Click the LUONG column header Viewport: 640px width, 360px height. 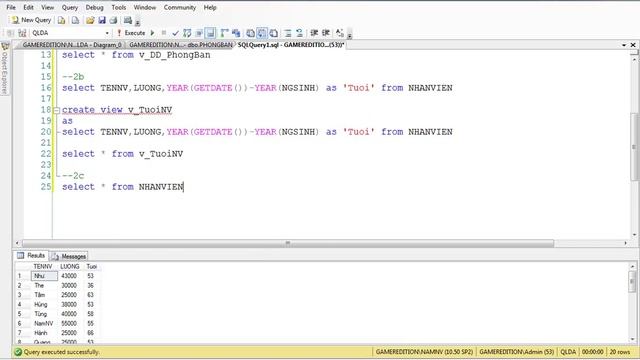(x=70, y=267)
